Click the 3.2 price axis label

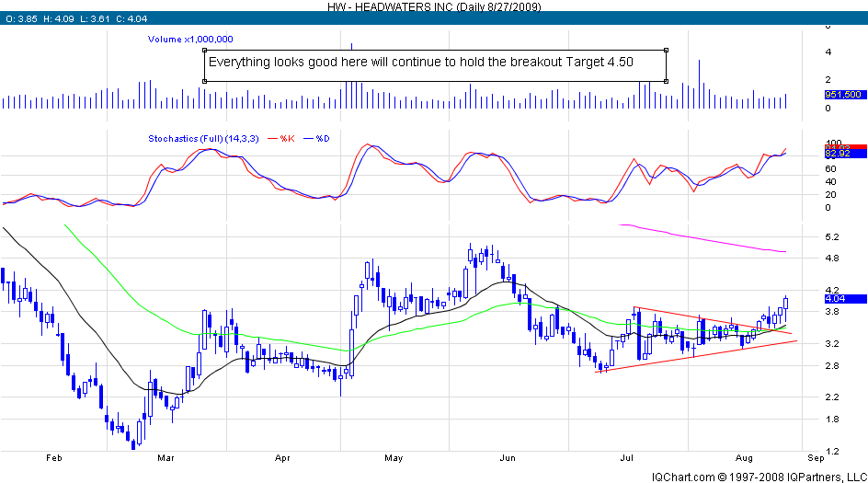click(832, 344)
